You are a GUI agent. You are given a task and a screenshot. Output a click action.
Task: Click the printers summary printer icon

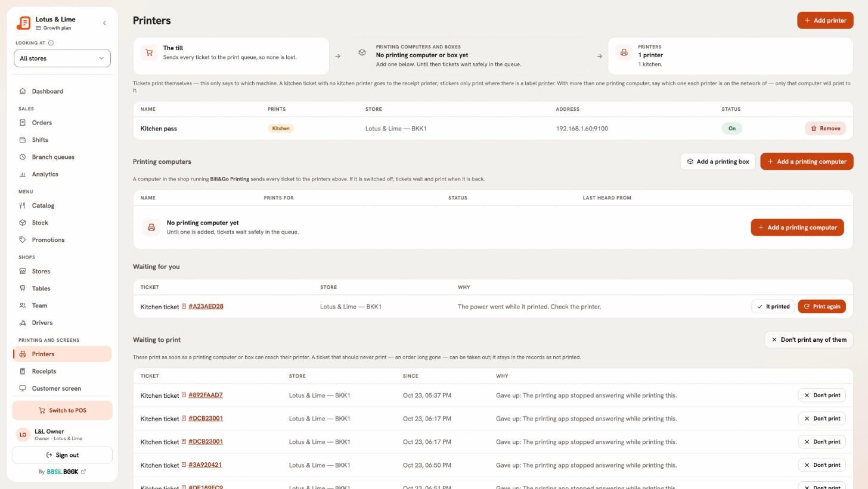[x=624, y=52]
